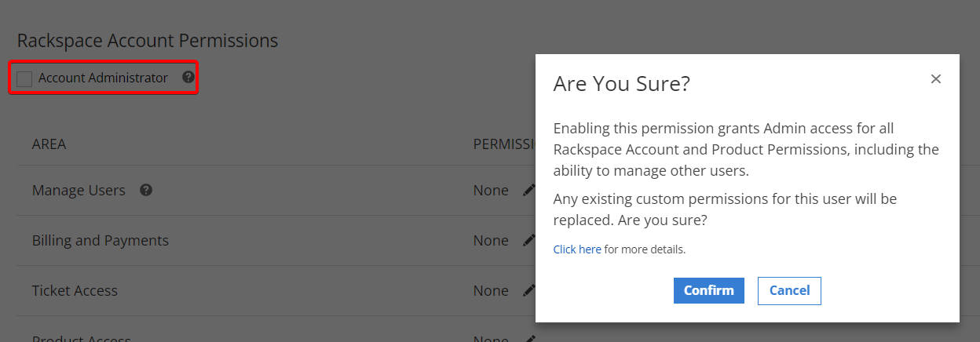This screenshot has height=342, width=980.
Task: Click the pencil icon in the Product Access row
Action: (x=529, y=338)
